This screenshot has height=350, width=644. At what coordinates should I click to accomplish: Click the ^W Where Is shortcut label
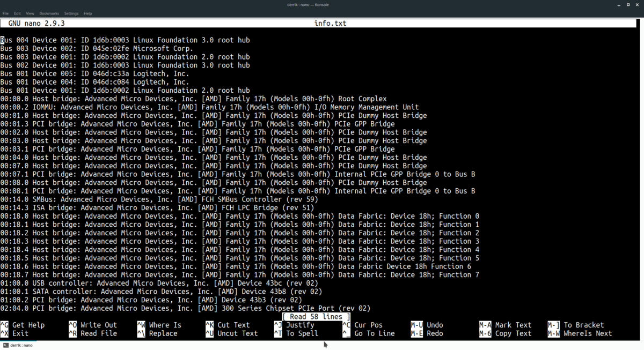pyautogui.click(x=159, y=325)
